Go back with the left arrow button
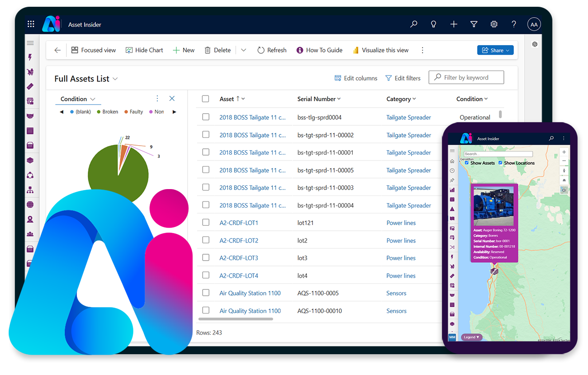The image size is (588, 375). pos(57,50)
